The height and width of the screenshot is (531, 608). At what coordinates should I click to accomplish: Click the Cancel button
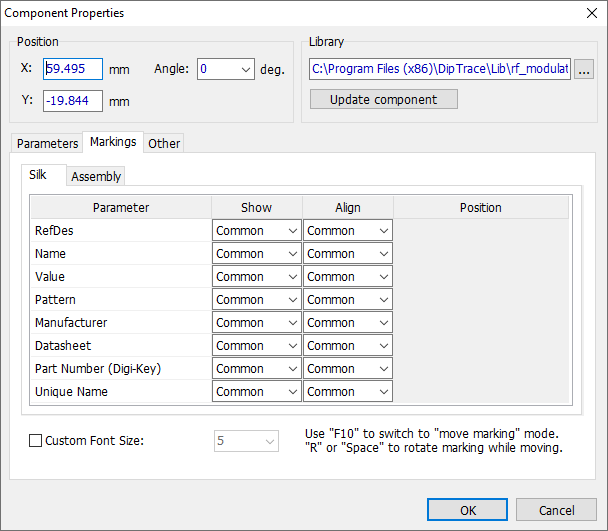[x=556, y=510]
